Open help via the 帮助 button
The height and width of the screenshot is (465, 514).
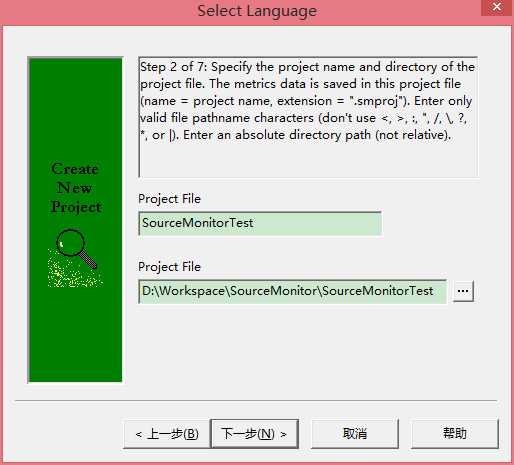455,434
